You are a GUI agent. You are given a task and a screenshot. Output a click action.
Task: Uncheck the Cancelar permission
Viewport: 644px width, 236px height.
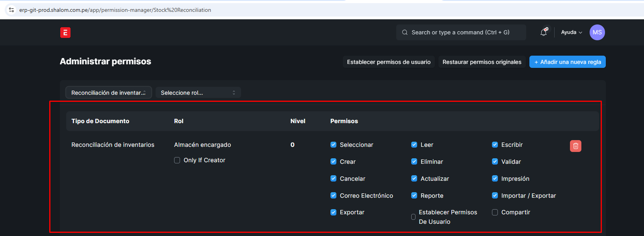coord(333,179)
